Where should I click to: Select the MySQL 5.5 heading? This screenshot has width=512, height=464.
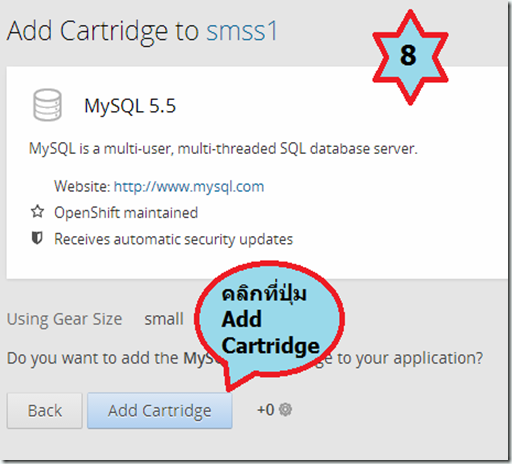click(x=130, y=106)
